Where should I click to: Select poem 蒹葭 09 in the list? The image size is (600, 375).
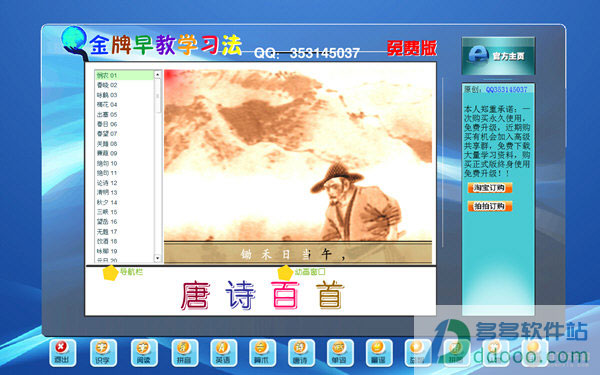[x=124, y=153]
